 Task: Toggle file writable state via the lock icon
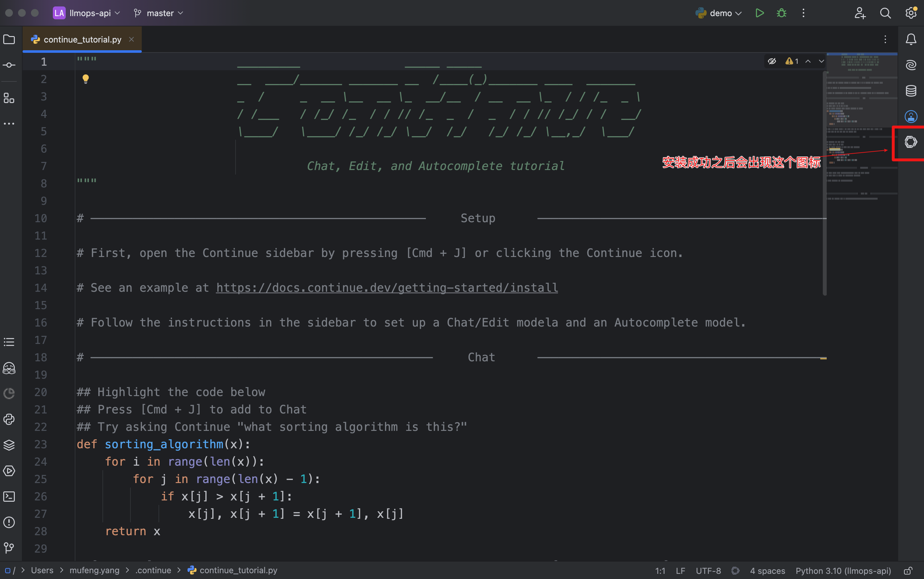coord(910,570)
